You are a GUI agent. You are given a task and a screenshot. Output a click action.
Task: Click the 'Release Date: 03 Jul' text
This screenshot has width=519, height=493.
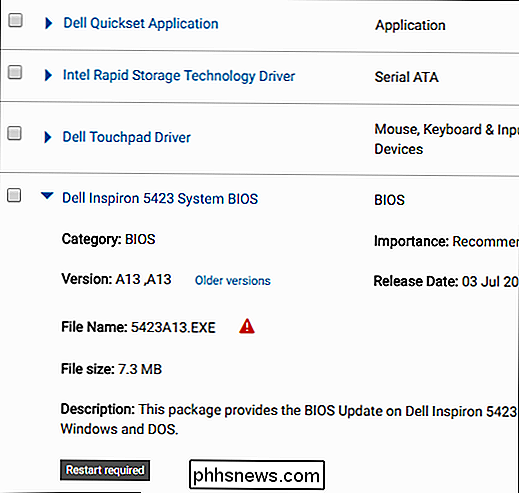point(446,282)
